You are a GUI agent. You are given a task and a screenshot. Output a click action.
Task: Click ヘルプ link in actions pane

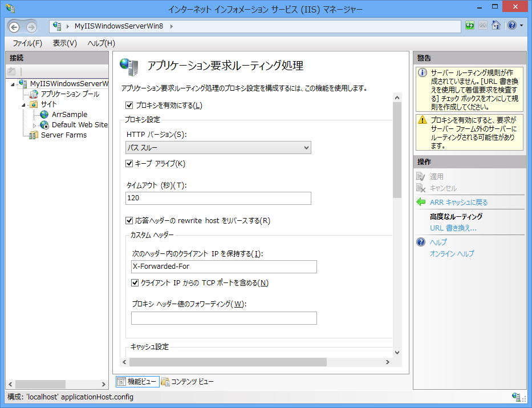[438, 243]
